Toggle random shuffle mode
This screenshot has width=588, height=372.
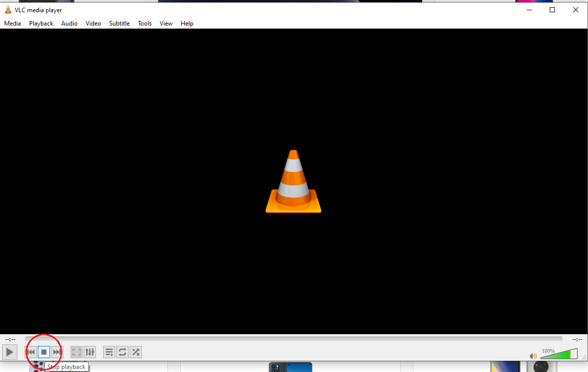pos(136,352)
